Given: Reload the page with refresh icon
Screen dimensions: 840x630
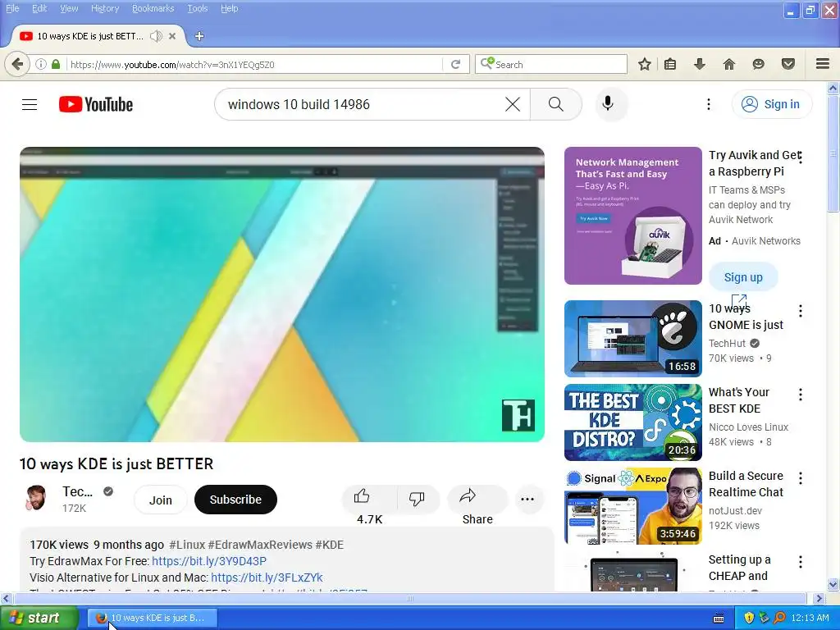Looking at the screenshot, I should click(456, 64).
